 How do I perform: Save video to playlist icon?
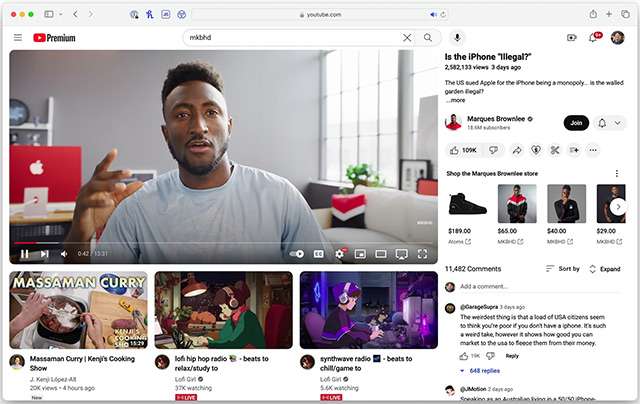tap(574, 150)
